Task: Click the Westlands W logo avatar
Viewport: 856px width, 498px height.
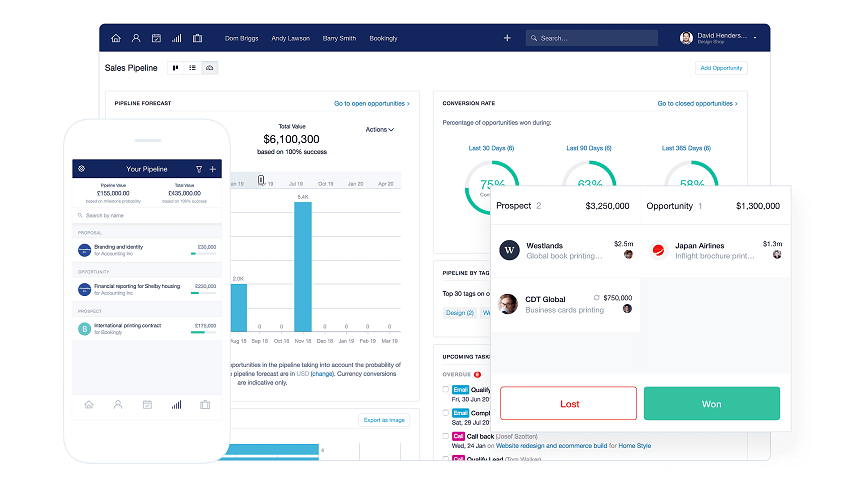Action: tap(509, 250)
